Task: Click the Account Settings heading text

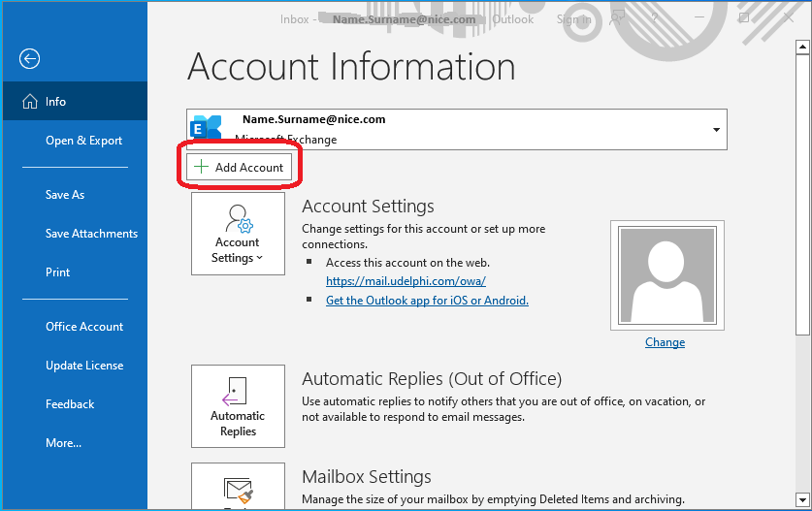Action: point(369,207)
